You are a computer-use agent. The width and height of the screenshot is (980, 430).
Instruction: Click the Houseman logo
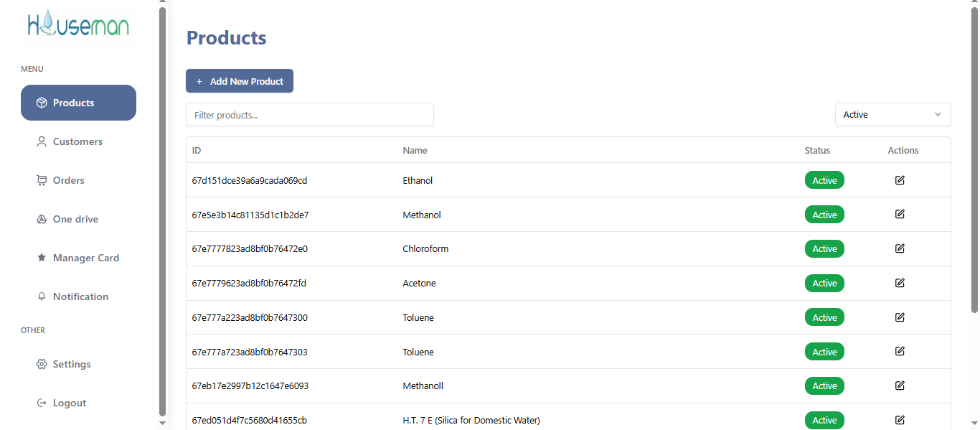pyautogui.click(x=78, y=25)
